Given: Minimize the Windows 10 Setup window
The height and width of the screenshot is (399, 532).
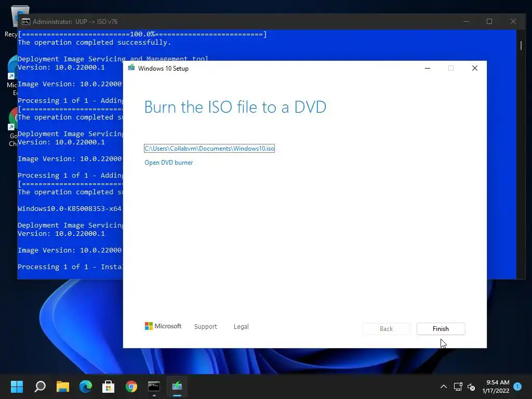Looking at the screenshot, I should (x=428, y=68).
